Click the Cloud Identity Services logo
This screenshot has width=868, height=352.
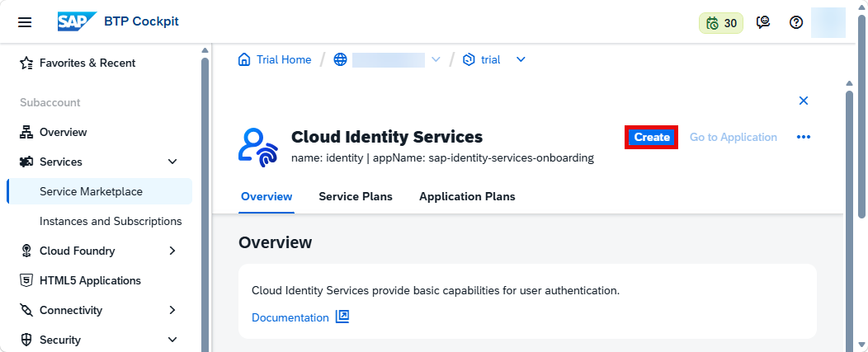(x=258, y=148)
